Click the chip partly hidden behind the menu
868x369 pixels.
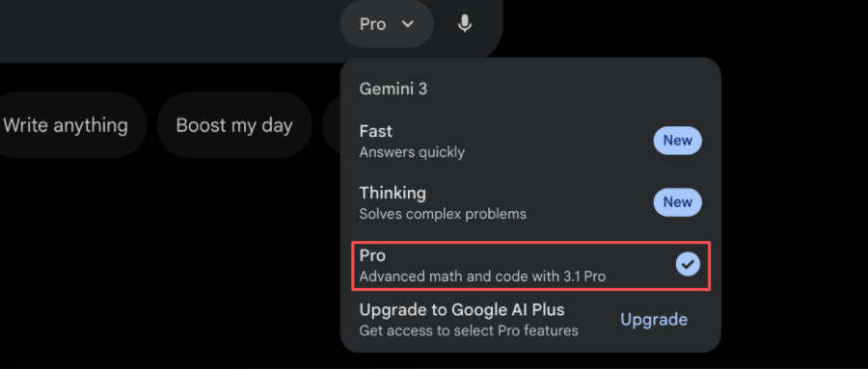(332, 125)
